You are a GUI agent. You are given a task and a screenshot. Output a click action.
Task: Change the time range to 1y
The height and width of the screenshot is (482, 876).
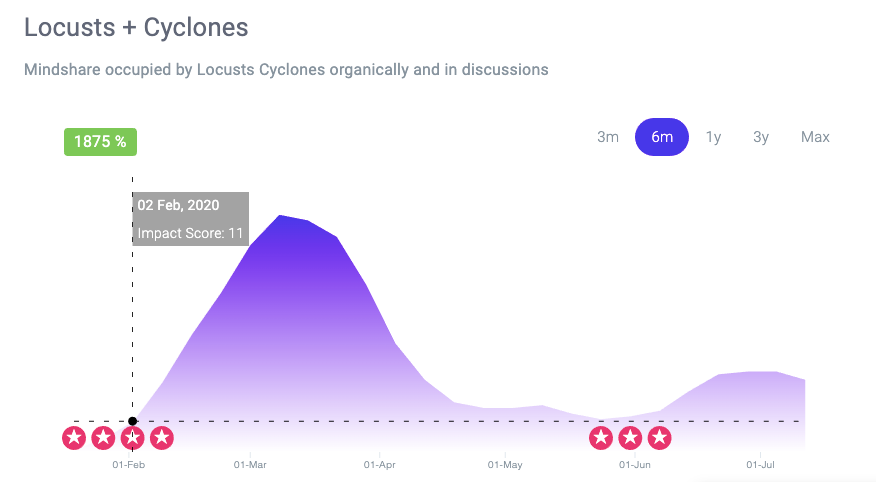(x=713, y=137)
